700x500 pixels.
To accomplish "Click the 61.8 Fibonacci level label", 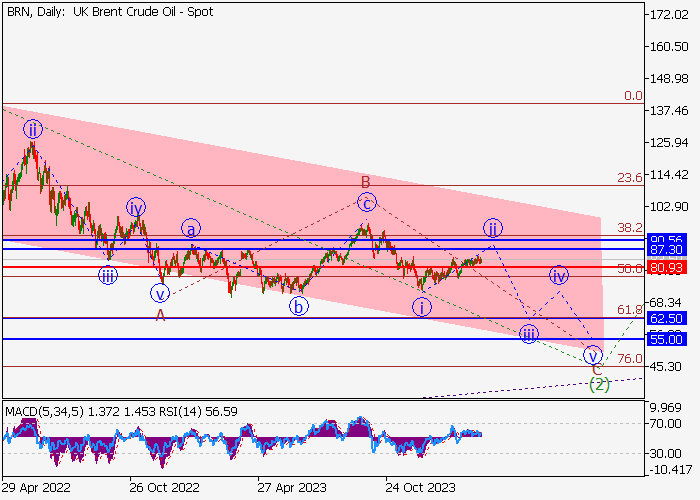I will pyautogui.click(x=630, y=309).
